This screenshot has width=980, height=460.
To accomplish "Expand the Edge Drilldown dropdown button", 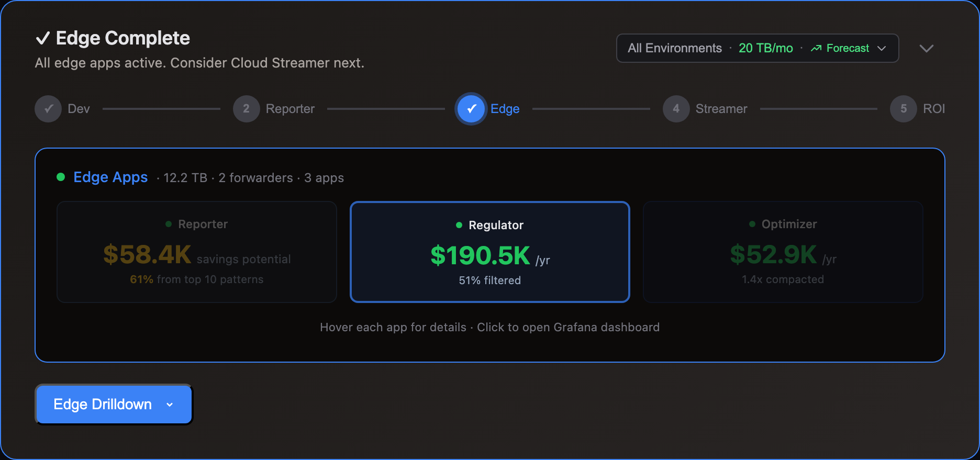I will pos(114,405).
